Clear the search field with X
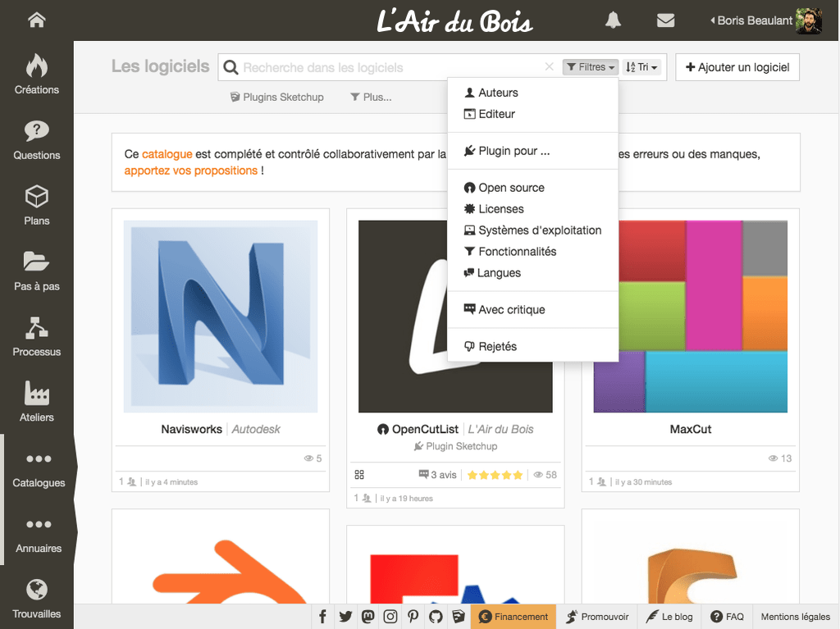Image resolution: width=840 pixels, height=629 pixels. pos(549,67)
